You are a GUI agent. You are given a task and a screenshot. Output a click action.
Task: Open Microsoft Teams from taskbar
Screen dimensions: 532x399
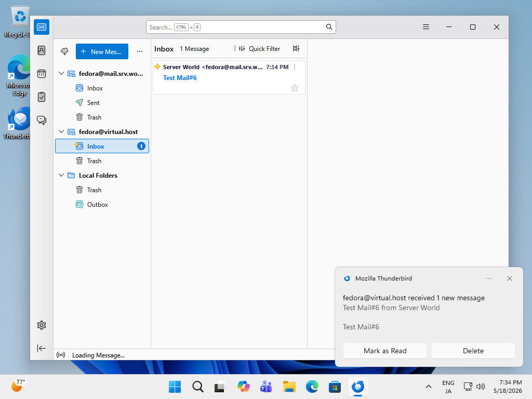(x=267, y=387)
